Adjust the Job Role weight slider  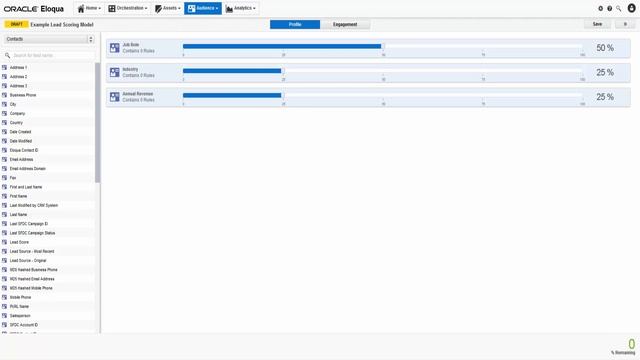click(383, 47)
